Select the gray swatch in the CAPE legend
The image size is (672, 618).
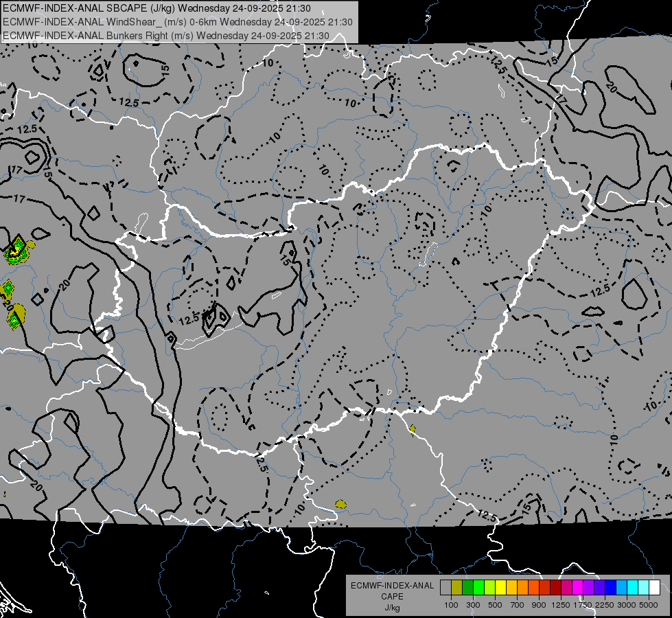(445, 588)
